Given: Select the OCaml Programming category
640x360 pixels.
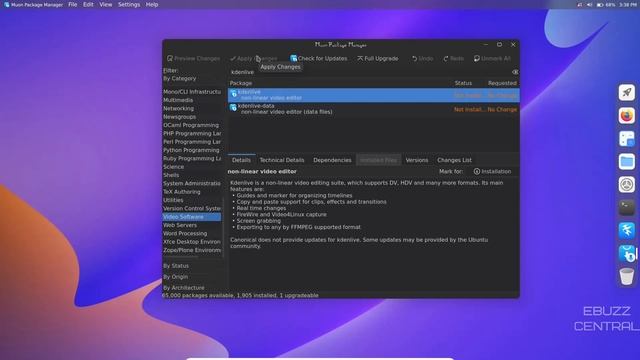Looking at the screenshot, I should tap(191, 125).
